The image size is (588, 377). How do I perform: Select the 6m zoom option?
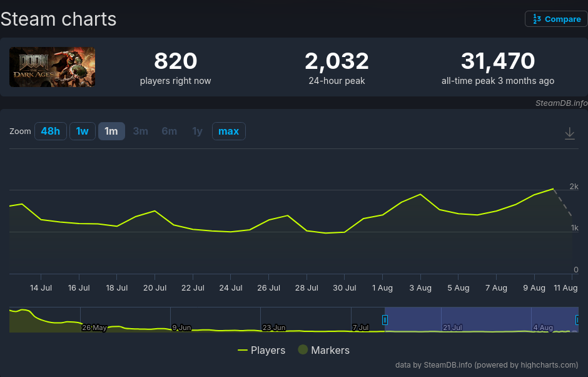tap(169, 132)
